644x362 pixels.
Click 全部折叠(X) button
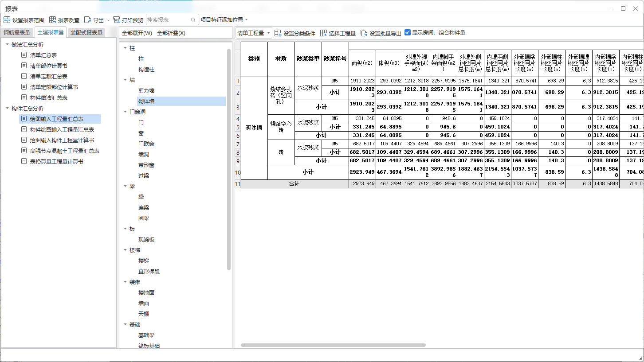pyautogui.click(x=171, y=33)
